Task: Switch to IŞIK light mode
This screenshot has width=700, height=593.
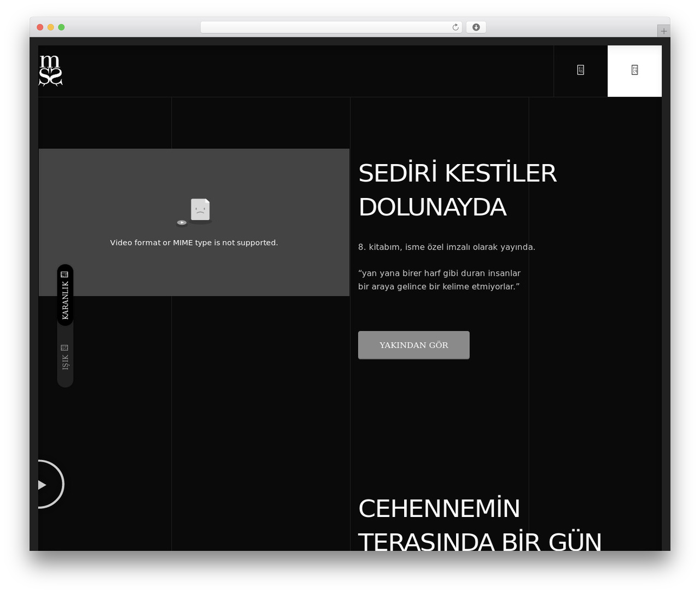Action: [65, 357]
